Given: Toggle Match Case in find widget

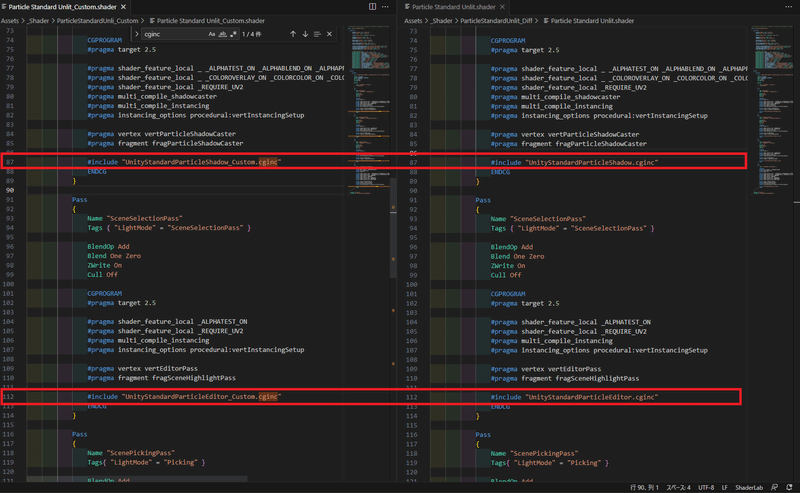Looking at the screenshot, I should (212, 34).
